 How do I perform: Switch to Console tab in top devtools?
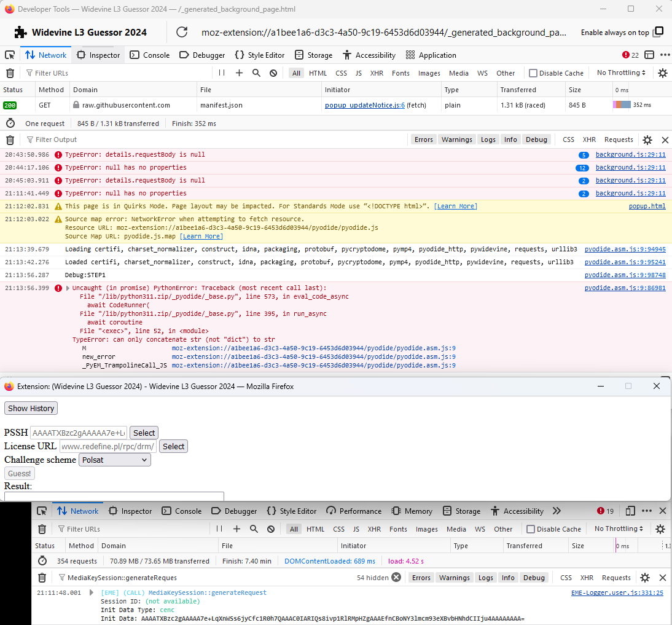tap(149, 55)
